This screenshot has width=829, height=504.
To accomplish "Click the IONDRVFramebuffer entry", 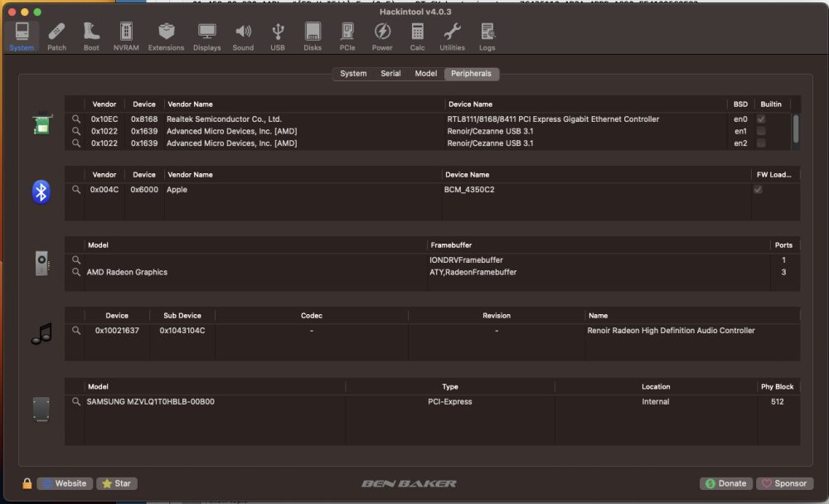I will click(466, 260).
